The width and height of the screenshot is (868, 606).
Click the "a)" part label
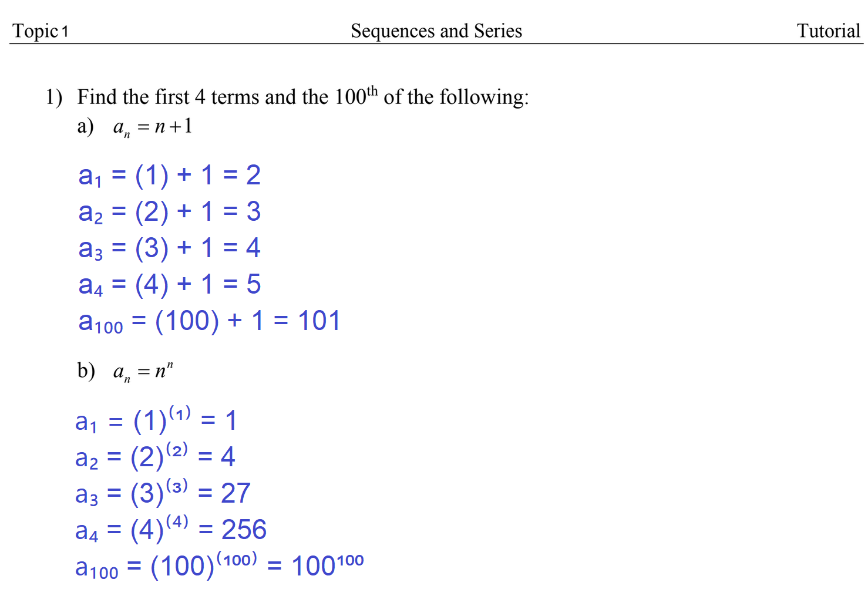pos(85,126)
